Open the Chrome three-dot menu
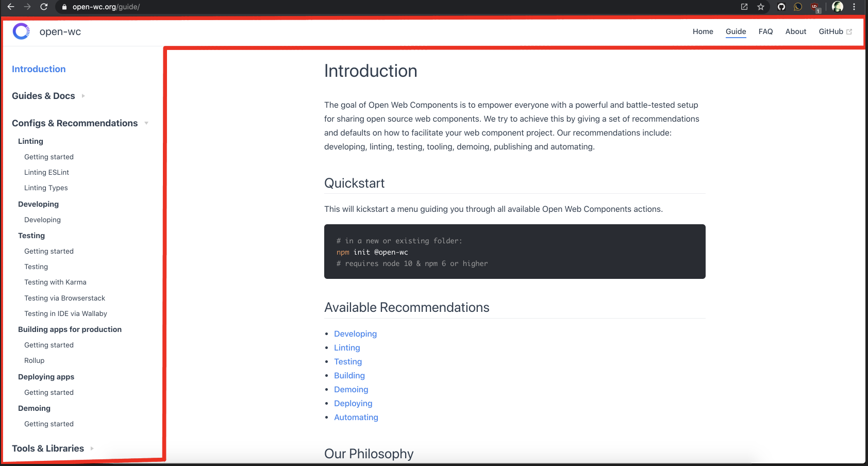 (855, 7)
